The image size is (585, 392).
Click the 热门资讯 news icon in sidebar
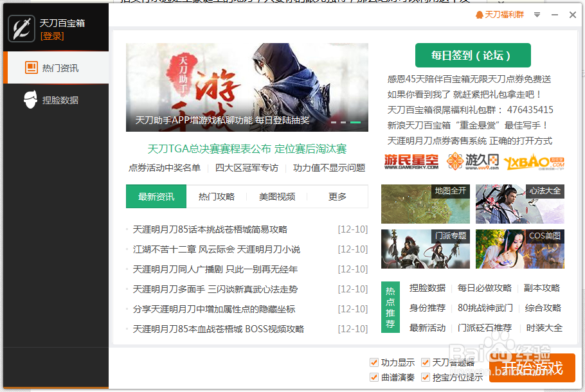pos(32,68)
